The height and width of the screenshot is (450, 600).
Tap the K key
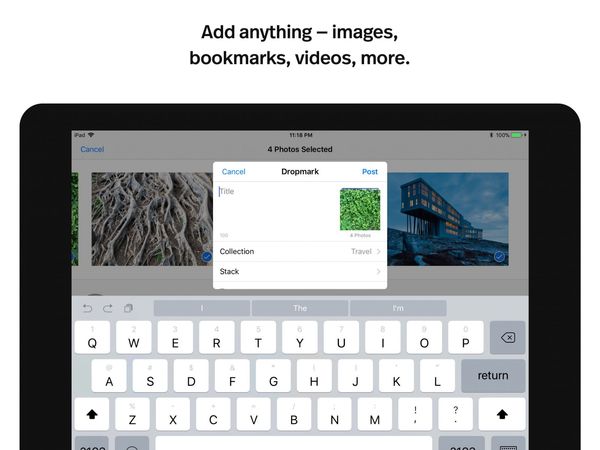pyautogui.click(x=396, y=376)
